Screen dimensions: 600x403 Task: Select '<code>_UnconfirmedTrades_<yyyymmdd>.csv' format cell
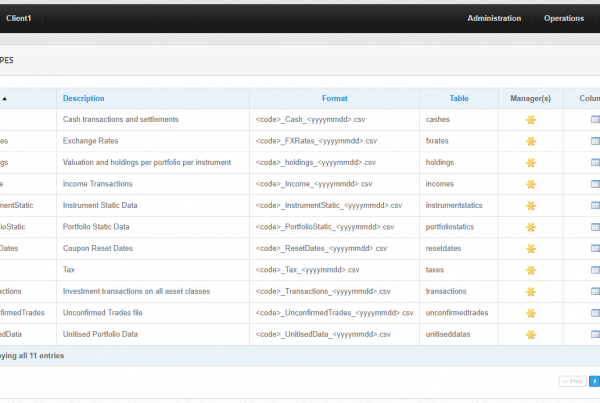coord(334,312)
